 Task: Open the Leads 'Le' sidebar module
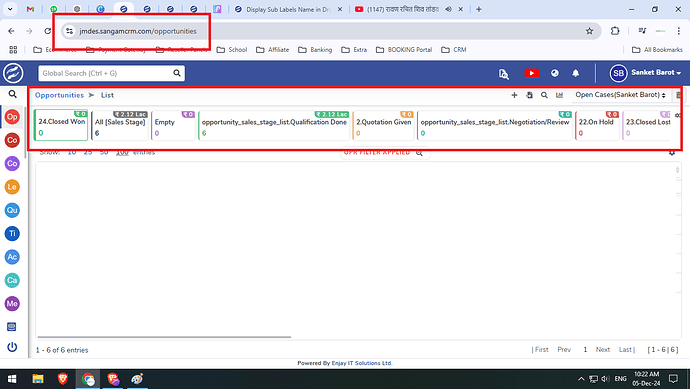tap(12, 187)
